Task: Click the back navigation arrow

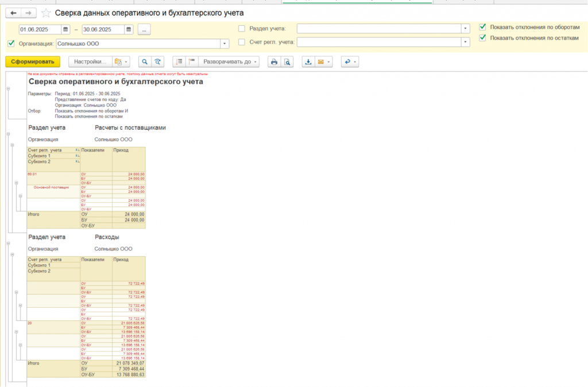Action: 13,13
